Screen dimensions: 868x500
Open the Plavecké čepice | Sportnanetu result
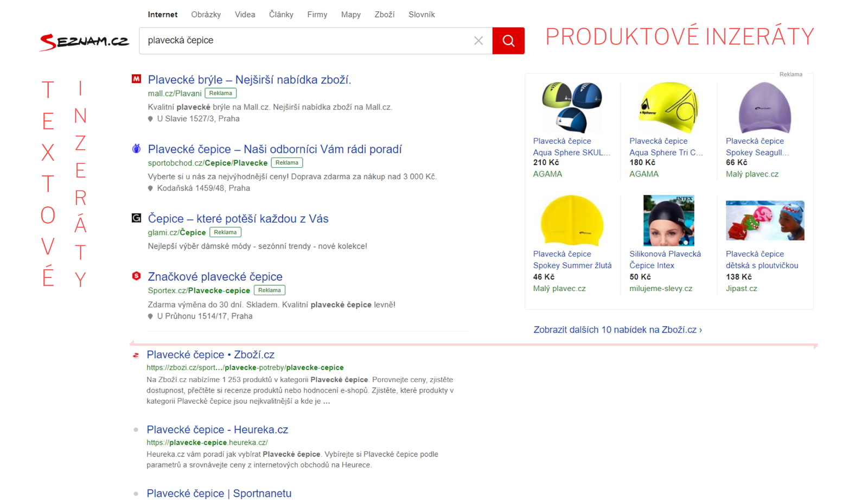[219, 493]
